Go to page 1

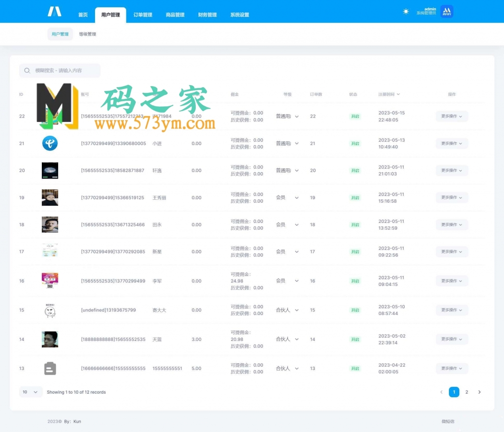coord(454,392)
